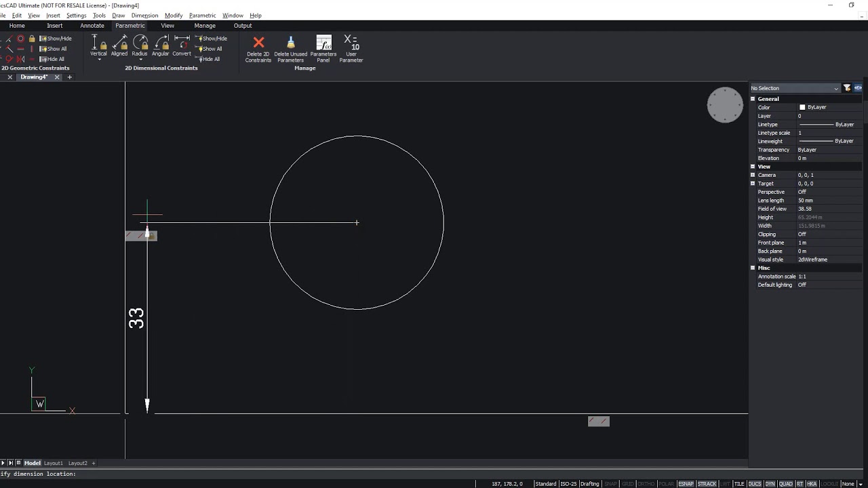
Task: Open the Dimension menu
Action: pos(144,15)
